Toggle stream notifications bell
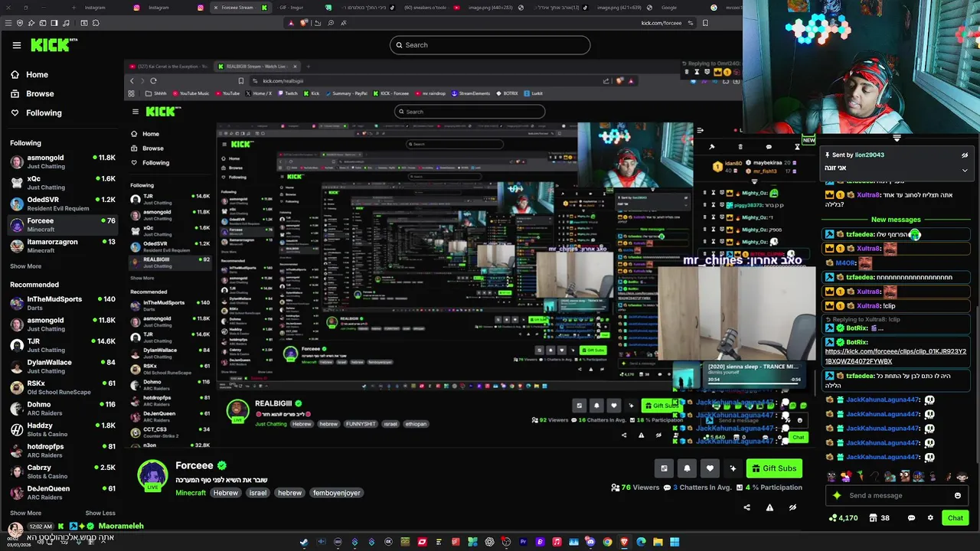 tap(687, 468)
